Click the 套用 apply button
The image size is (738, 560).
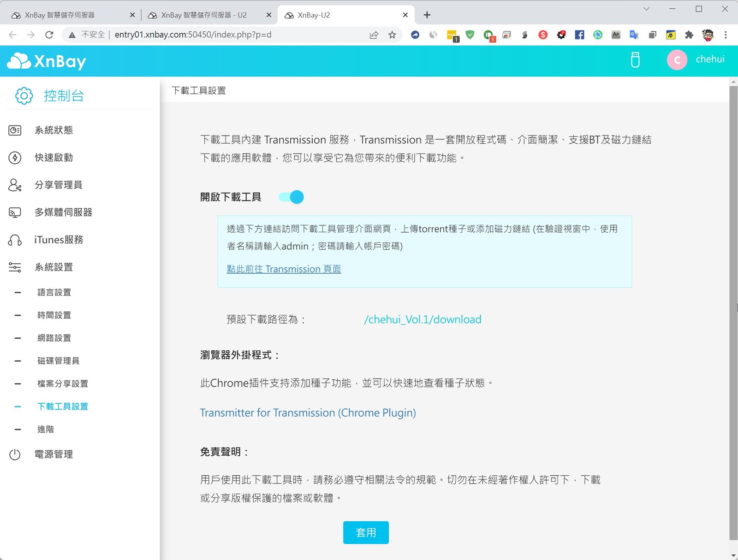point(366,533)
